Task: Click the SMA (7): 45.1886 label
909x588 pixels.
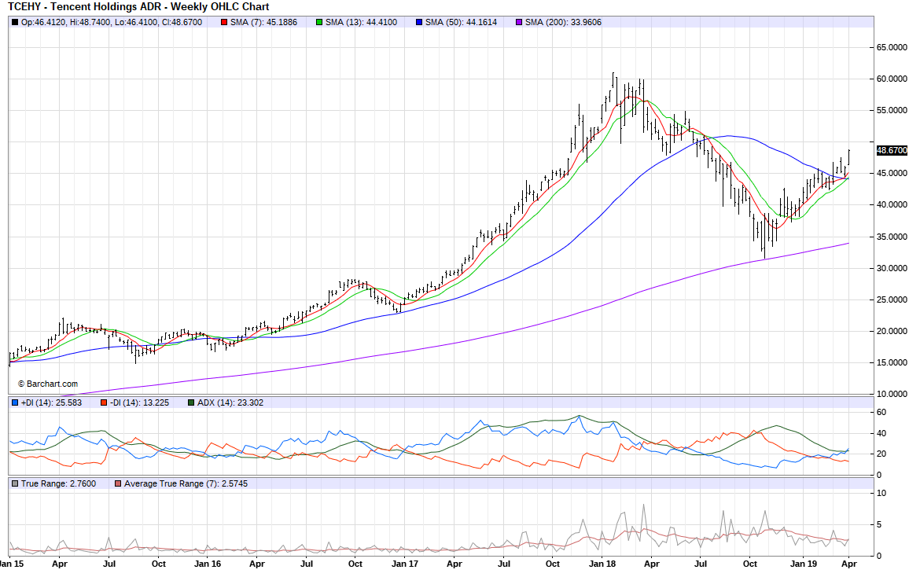Action: tap(263, 23)
